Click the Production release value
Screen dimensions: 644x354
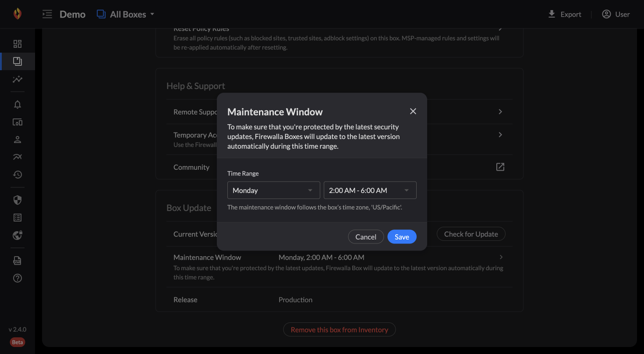295,300
